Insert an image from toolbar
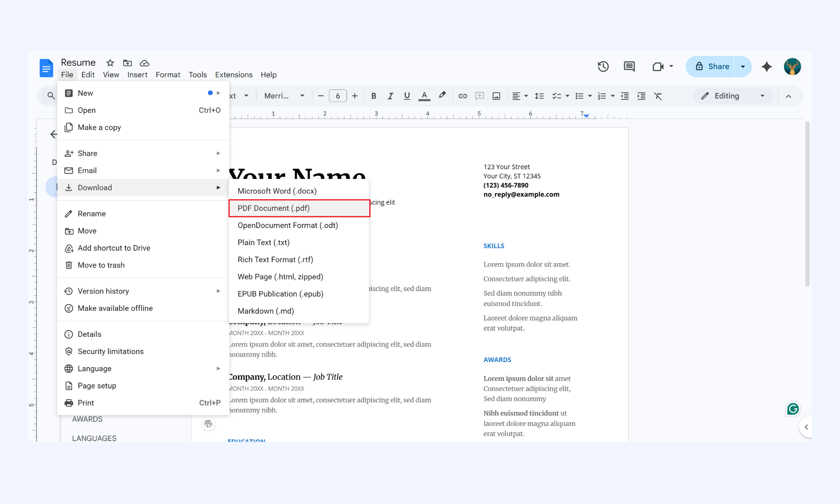This screenshot has width=840, height=504. 496,96
